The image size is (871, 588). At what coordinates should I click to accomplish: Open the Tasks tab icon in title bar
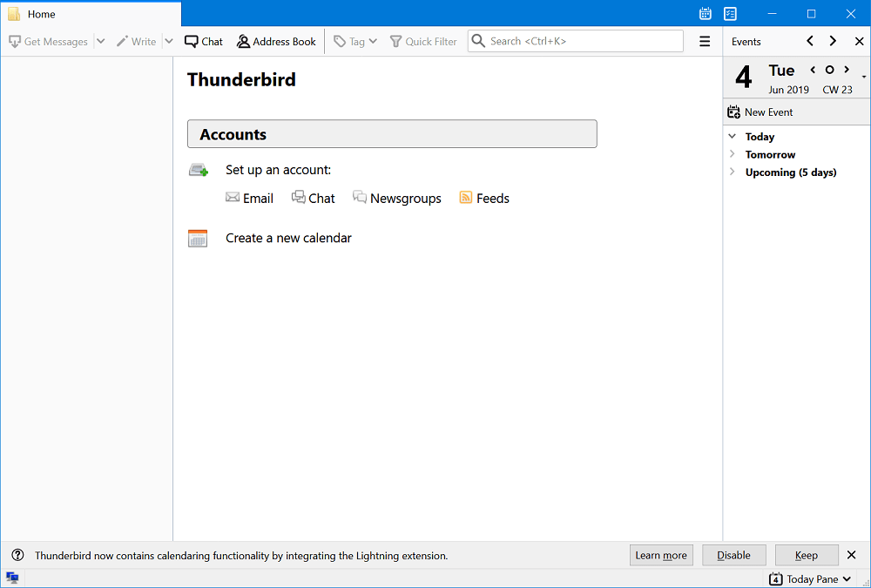731,14
